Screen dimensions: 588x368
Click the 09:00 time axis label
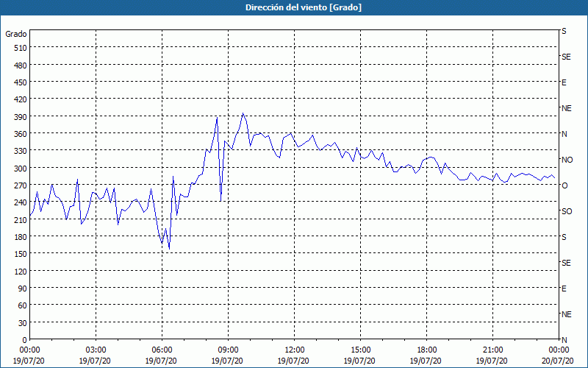pyautogui.click(x=228, y=350)
